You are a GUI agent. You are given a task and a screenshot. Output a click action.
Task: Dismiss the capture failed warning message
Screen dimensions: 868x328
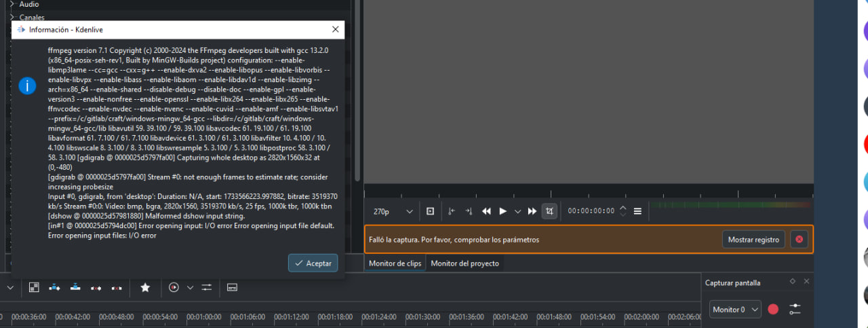tap(799, 239)
